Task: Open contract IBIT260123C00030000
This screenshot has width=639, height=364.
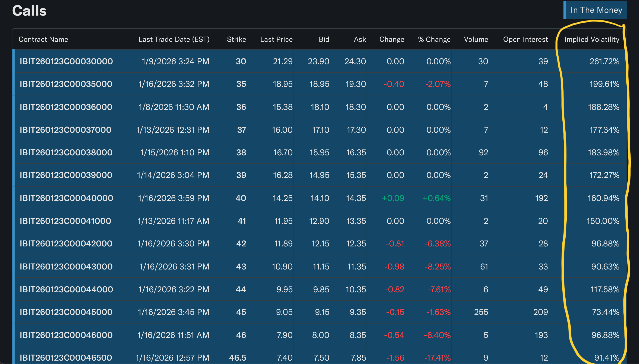Action: tap(66, 61)
